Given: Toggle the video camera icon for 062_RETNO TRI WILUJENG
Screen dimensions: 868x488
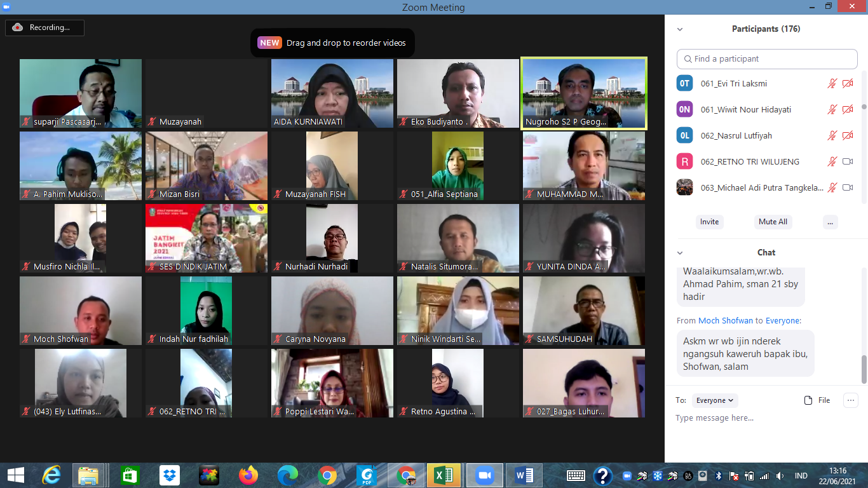Looking at the screenshot, I should (x=848, y=161).
